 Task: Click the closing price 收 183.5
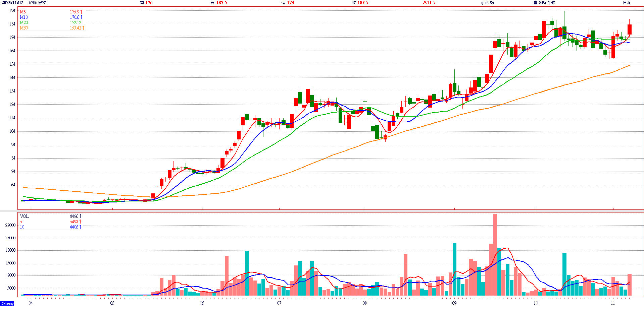(x=360, y=3)
